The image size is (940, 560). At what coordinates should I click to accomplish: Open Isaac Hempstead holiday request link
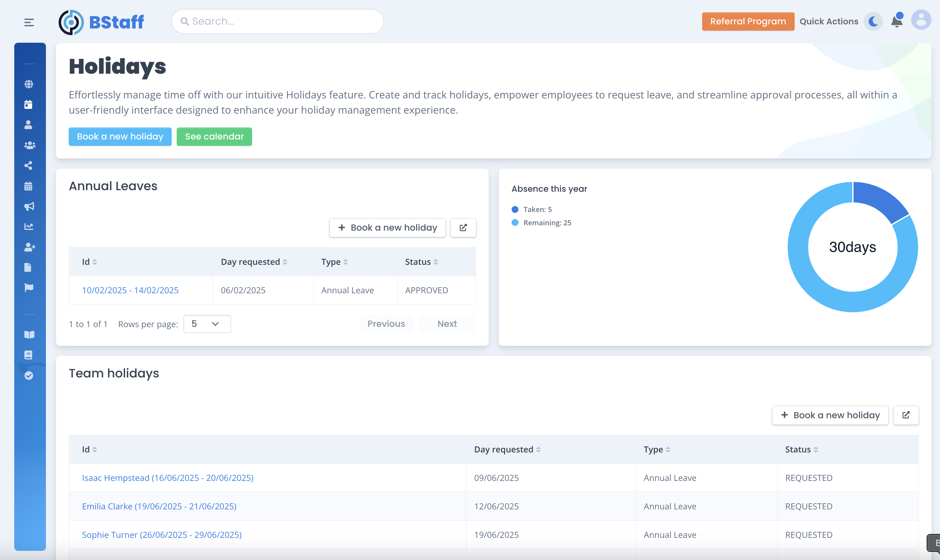167,478
